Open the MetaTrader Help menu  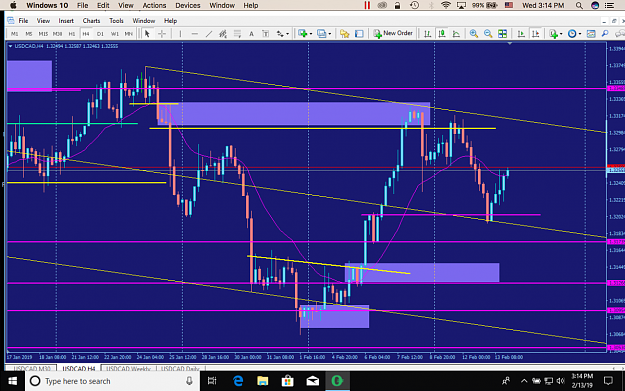(x=170, y=21)
